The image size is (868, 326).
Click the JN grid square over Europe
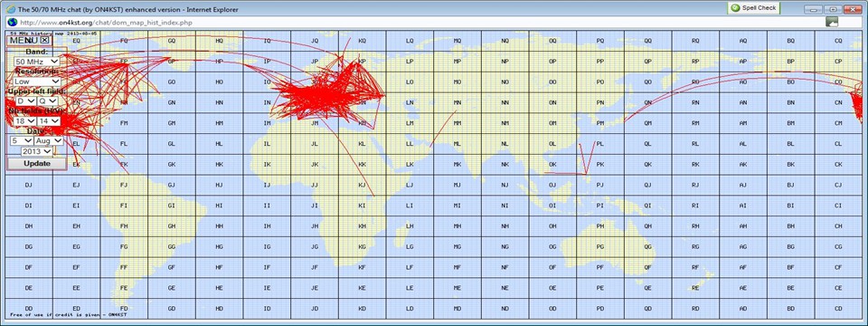tap(315, 102)
